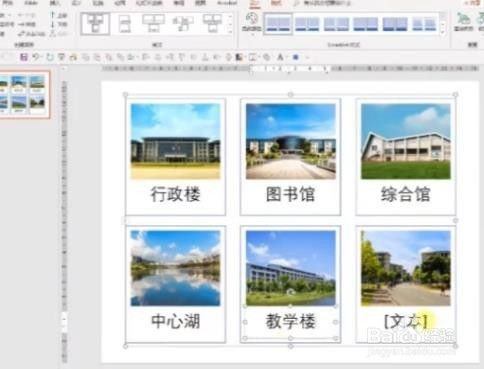484x369 pixels.
Task: Pick the highlighted first SmartArt layout thumbnail
Action: pos(95,23)
